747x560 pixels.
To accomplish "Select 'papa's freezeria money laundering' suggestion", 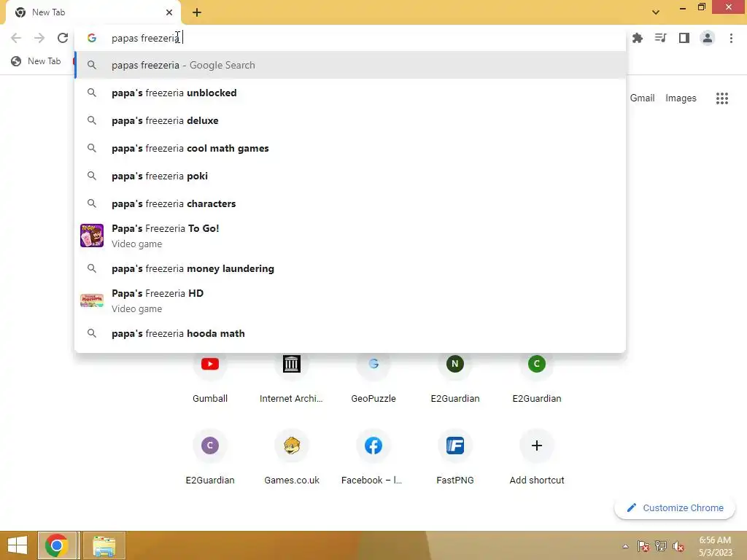I will [x=350, y=268].
